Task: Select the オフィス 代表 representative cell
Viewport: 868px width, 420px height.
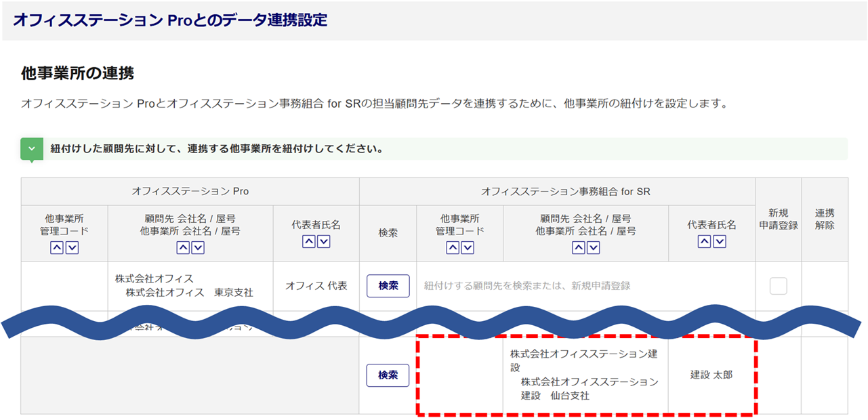Action: [316, 286]
